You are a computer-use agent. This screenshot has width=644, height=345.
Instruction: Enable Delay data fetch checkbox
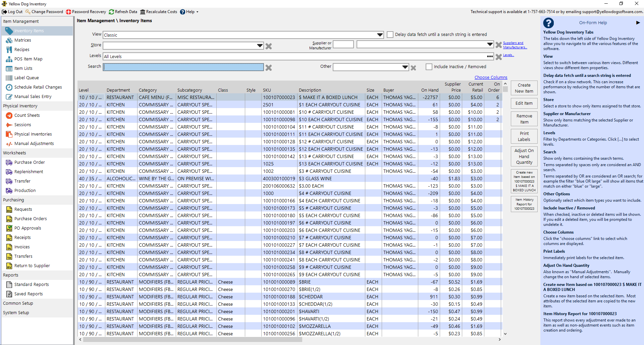390,35
